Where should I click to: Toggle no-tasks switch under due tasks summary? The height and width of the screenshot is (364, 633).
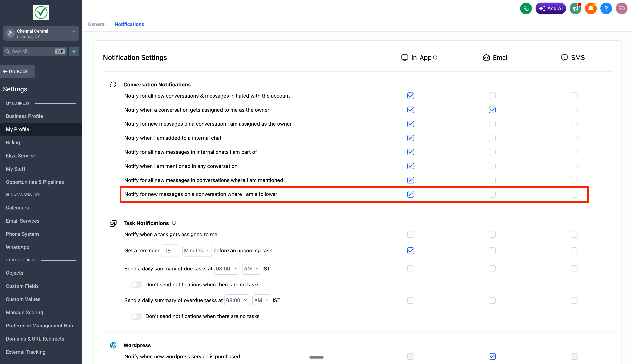pyautogui.click(x=136, y=285)
